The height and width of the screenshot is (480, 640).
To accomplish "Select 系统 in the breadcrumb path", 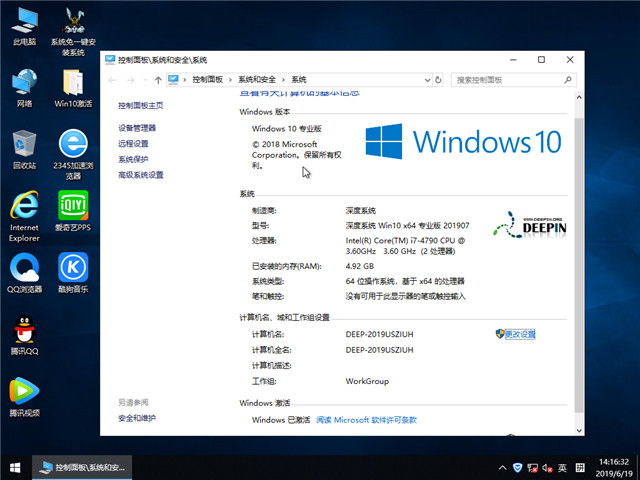I will tap(299, 80).
